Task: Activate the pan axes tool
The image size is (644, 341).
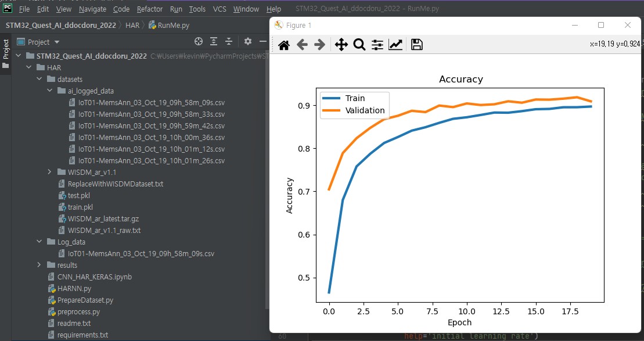Action: 341,45
